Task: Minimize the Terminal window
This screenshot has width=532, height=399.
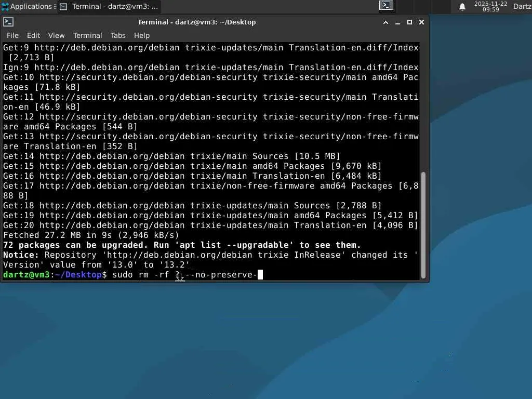Action: pyautogui.click(x=397, y=22)
